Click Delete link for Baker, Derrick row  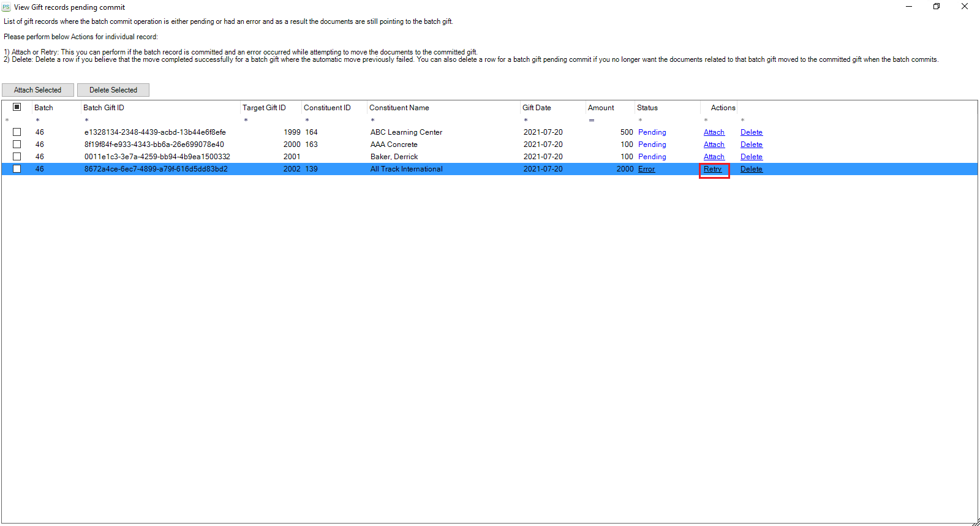(x=751, y=157)
